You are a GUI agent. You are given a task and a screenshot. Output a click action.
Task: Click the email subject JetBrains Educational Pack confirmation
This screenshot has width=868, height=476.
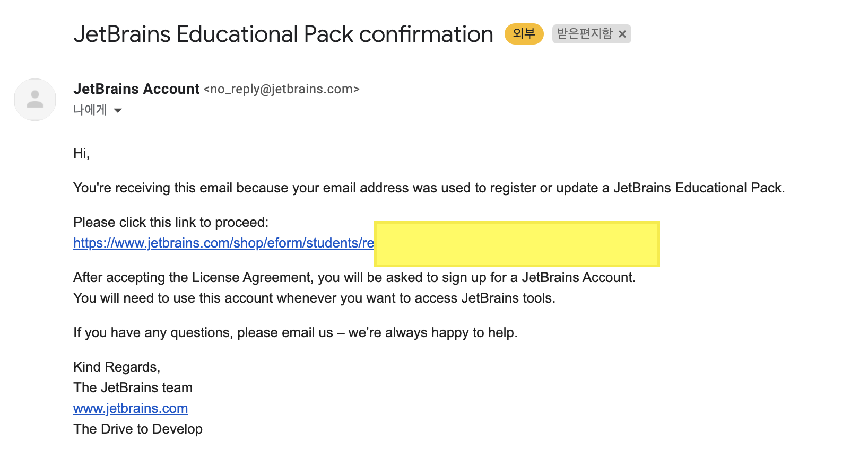click(283, 34)
